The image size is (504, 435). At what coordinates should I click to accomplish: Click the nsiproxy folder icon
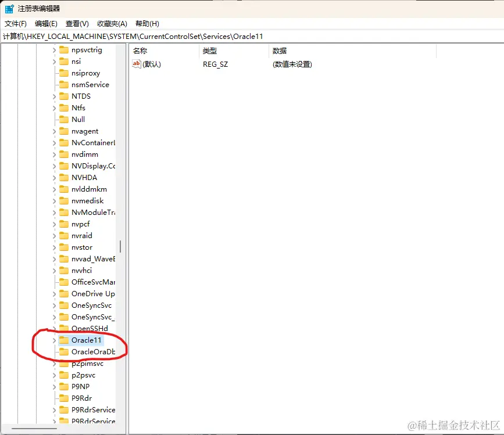64,73
